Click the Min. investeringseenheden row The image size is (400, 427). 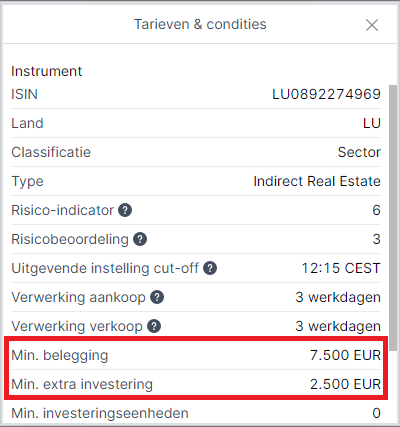(196, 413)
